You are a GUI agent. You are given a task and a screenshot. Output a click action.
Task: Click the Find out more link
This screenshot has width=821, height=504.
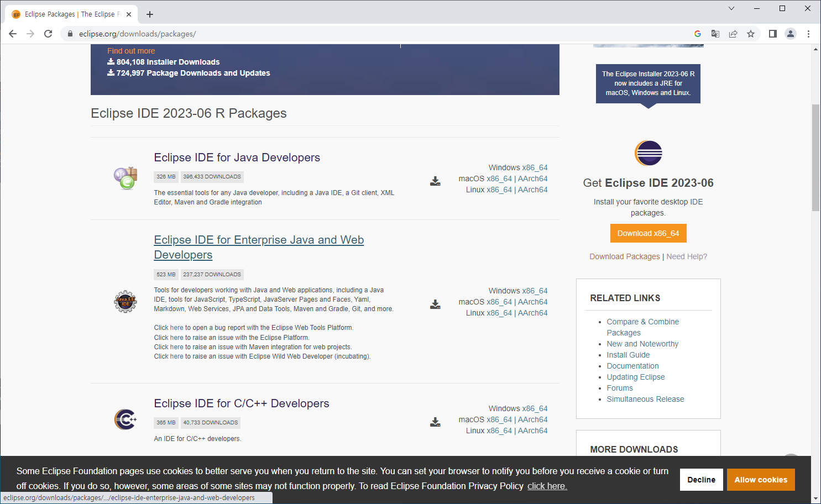coord(131,51)
